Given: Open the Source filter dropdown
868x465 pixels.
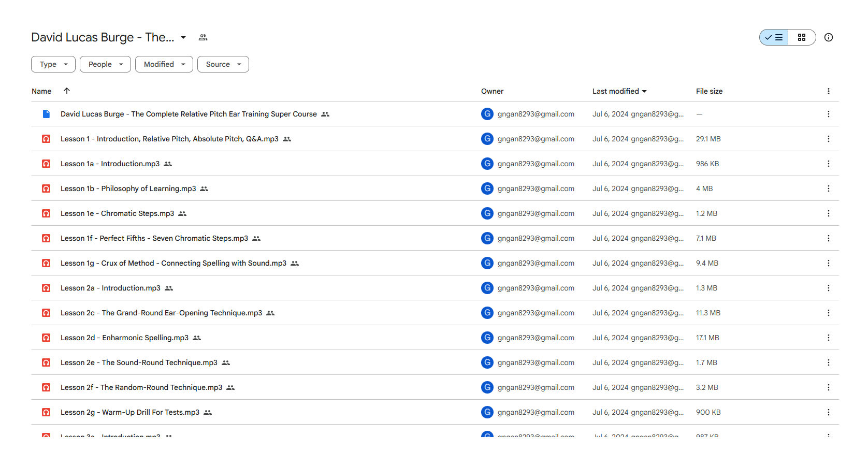Looking at the screenshot, I should 223,64.
